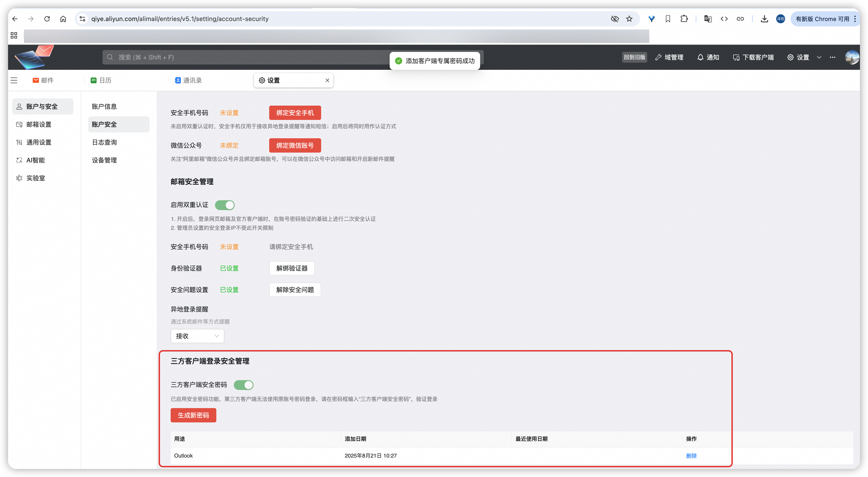Click the browser bookmark star icon
868x477 pixels.
coord(629,19)
